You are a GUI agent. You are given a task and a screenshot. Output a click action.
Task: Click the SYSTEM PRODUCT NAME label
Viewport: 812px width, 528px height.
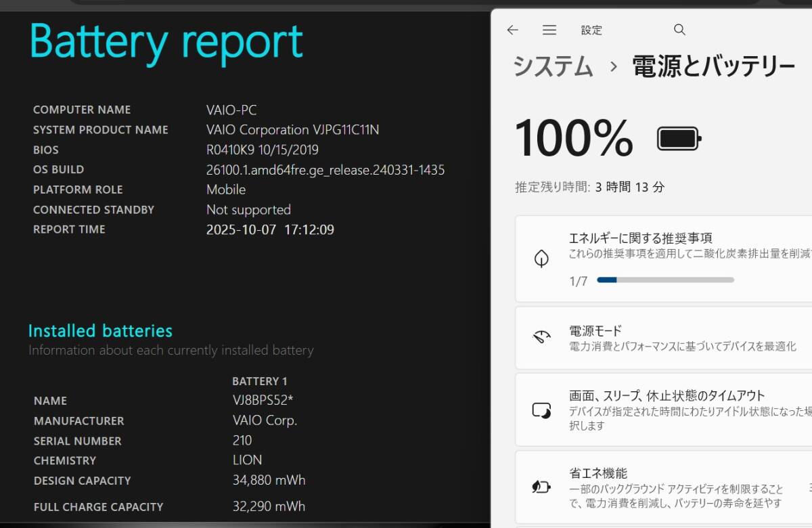point(101,130)
